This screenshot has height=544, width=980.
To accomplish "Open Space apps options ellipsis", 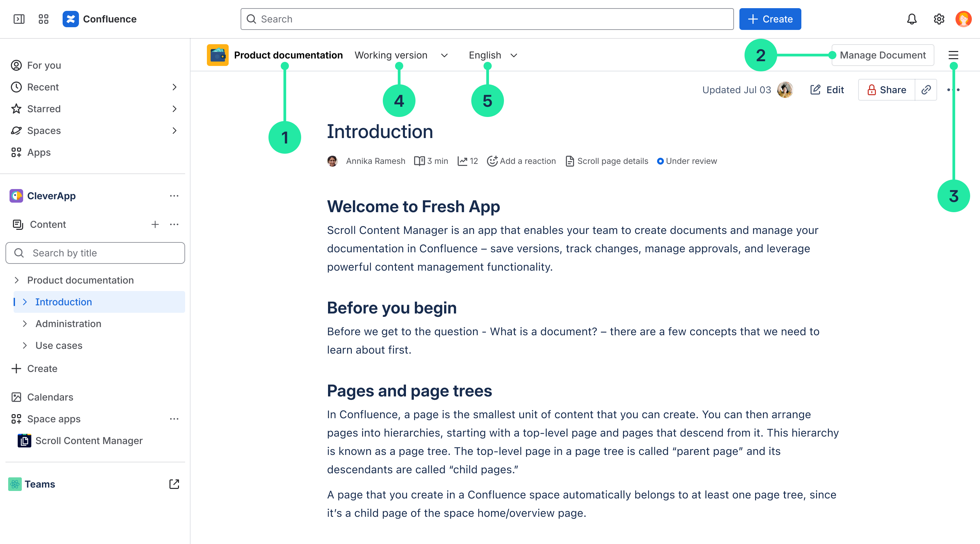I will tap(174, 419).
